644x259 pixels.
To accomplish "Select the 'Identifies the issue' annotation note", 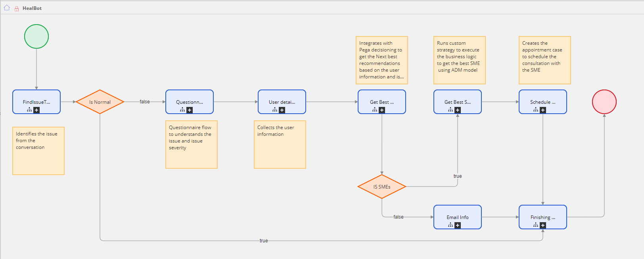I will pos(38,150).
